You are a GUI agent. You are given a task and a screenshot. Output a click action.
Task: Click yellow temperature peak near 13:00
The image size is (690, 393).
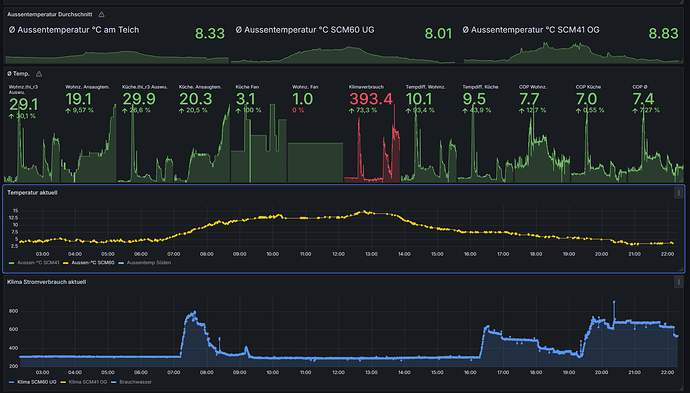[364, 212]
